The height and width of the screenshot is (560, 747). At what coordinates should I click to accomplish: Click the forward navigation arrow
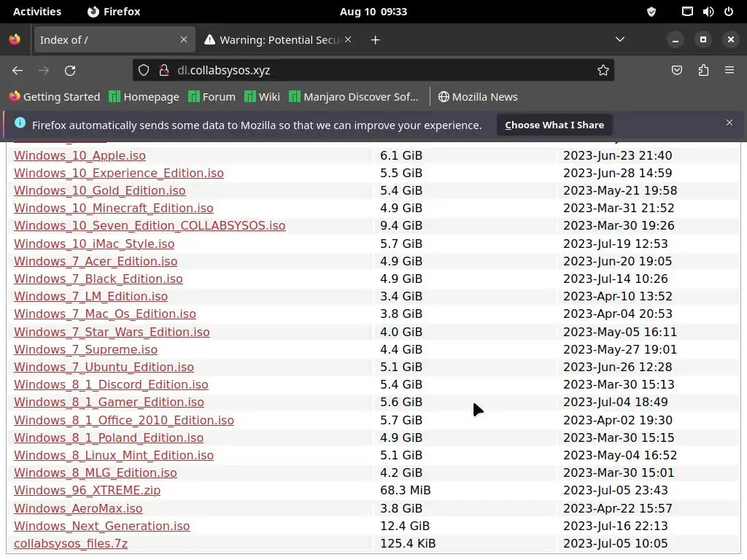pyautogui.click(x=44, y=71)
